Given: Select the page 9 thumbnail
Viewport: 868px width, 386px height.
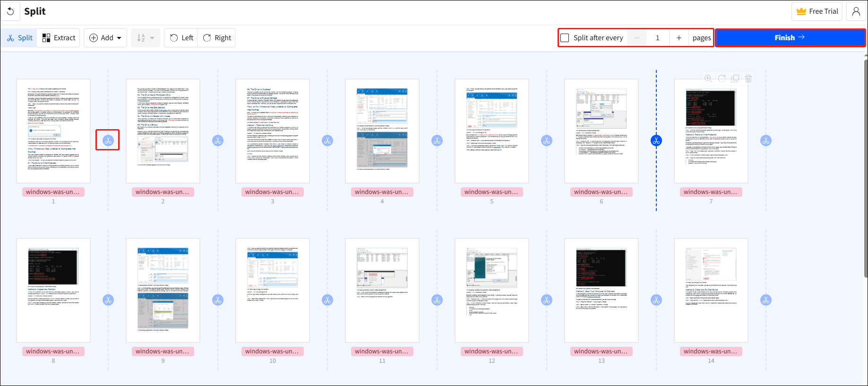Looking at the screenshot, I should 163,290.
